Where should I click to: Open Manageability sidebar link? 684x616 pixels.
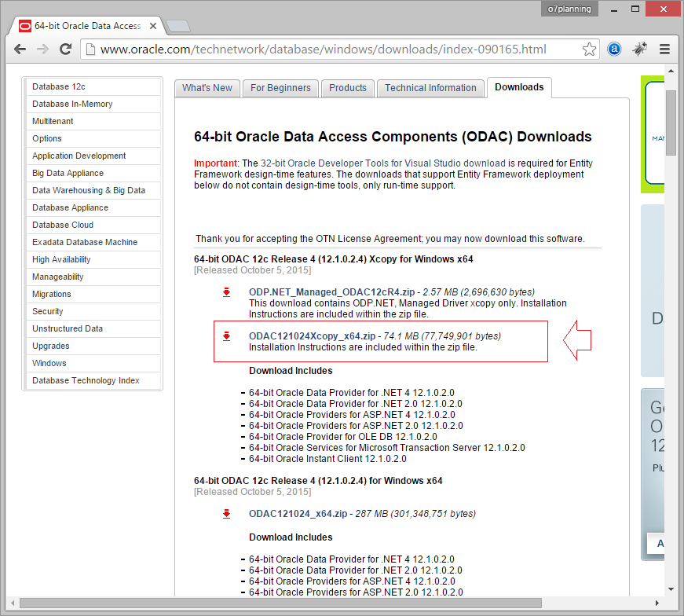[x=93, y=277]
